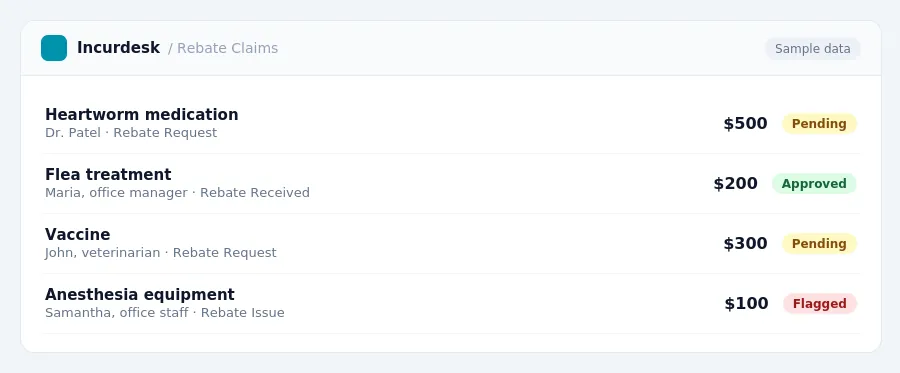Screen dimensions: 900x373
Task: Click Samantha, office staff Rebate Issue text
Action: pos(165,313)
